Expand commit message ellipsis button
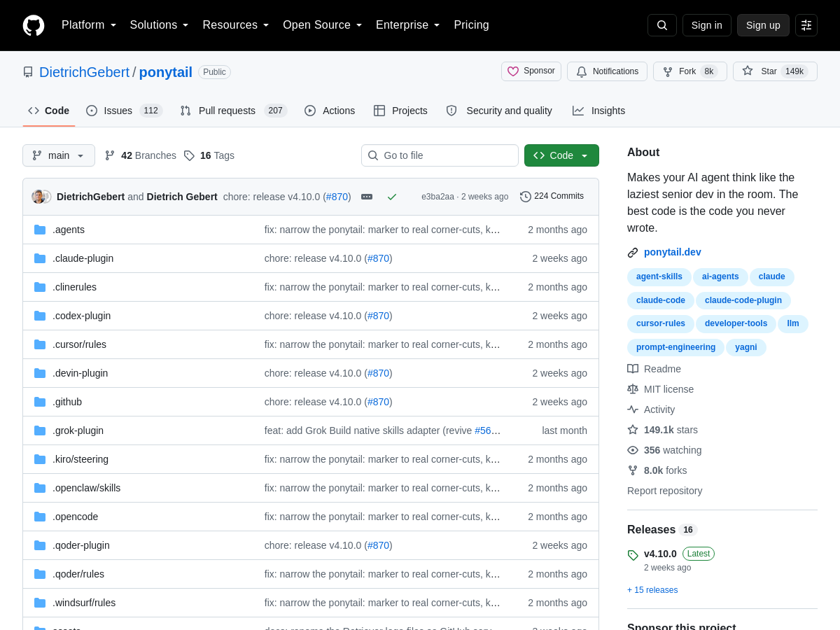The height and width of the screenshot is (630, 840). pos(367,197)
